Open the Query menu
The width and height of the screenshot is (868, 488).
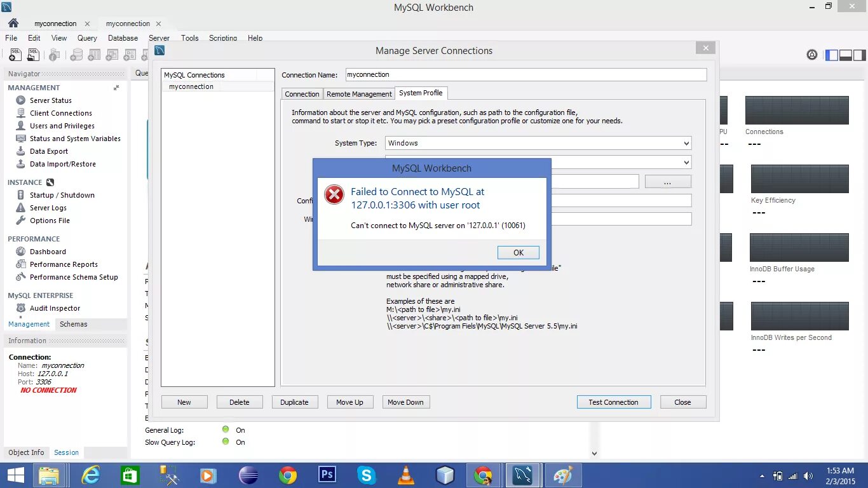click(x=87, y=38)
